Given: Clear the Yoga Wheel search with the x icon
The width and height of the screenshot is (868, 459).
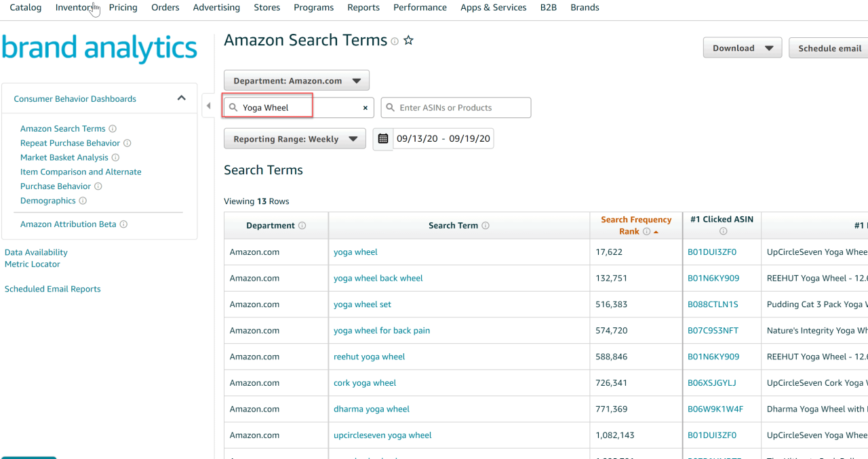Looking at the screenshot, I should pos(365,107).
